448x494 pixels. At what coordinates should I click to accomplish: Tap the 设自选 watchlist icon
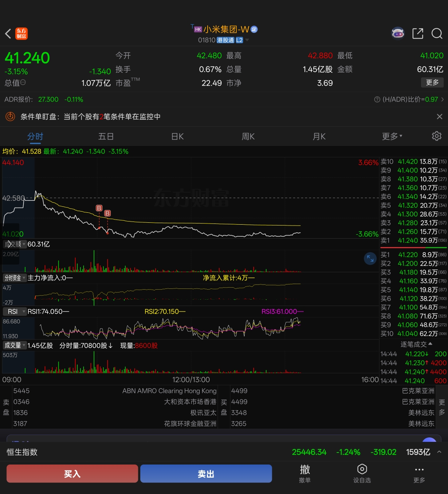(362, 474)
